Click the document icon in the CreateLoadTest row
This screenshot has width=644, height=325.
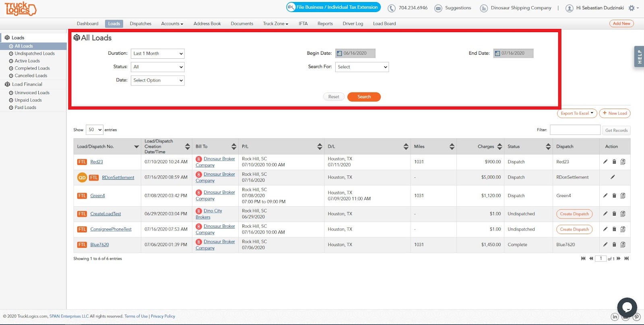point(623,214)
